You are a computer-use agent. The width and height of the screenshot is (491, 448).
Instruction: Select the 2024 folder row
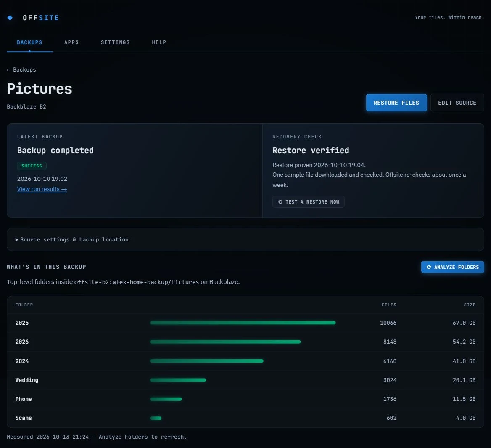tap(245, 361)
